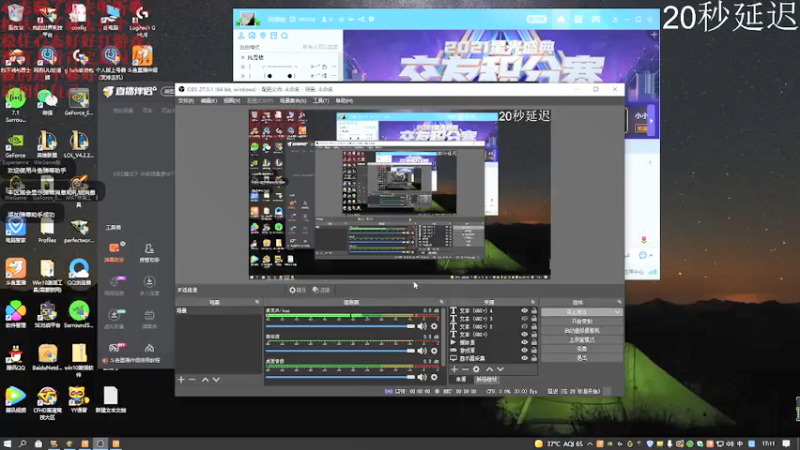Adjust the 桌面音频 volume slider
The height and width of the screenshot is (450, 800).
(340, 377)
